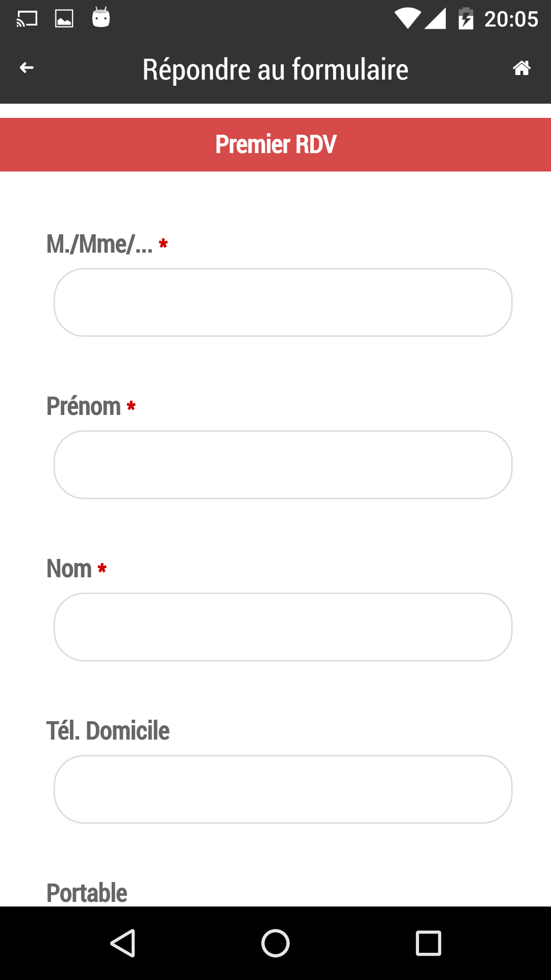Focus the Nom input field
Screen dimensions: 551x980
click(283, 627)
